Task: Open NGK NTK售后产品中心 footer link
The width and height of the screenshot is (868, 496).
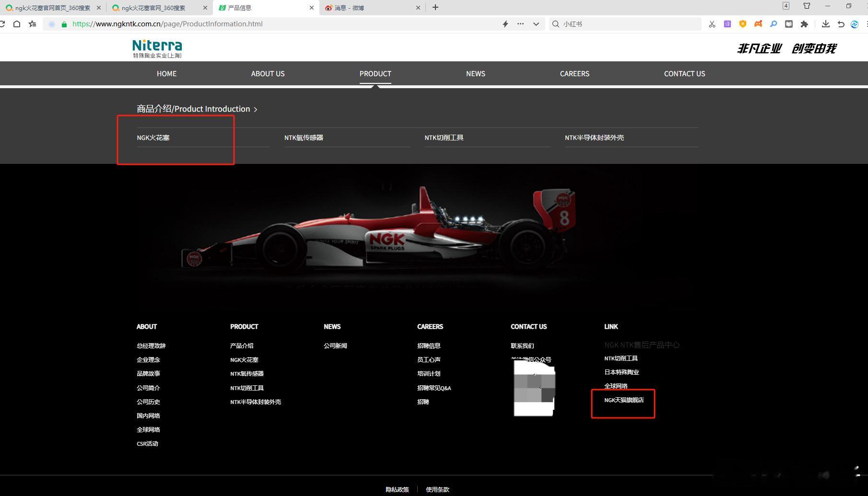Action: (642, 345)
